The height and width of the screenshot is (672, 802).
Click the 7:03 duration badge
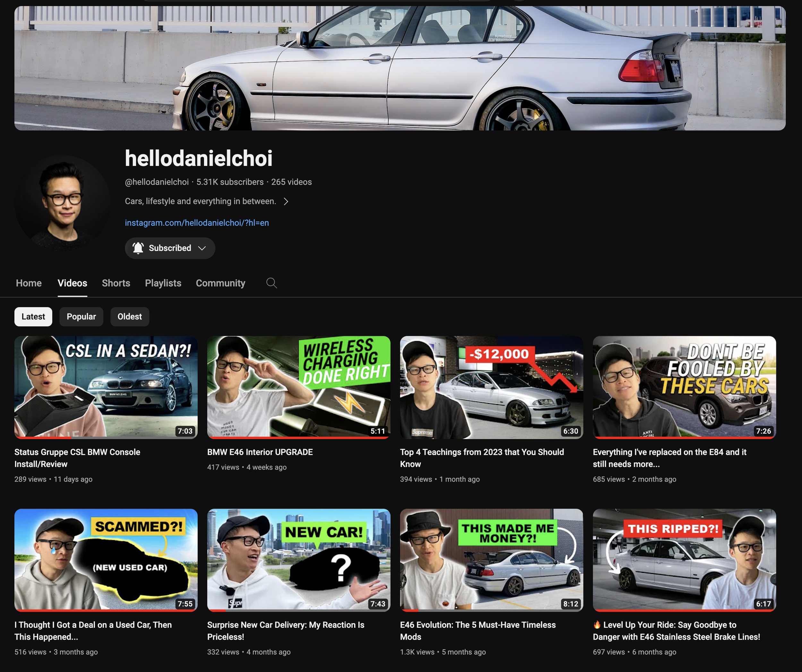[x=185, y=431]
